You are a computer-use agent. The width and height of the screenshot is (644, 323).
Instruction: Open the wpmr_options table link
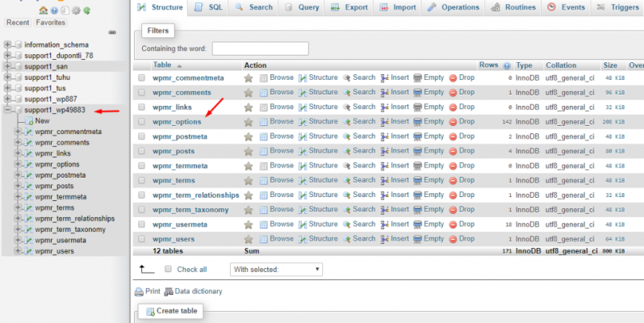tap(177, 122)
